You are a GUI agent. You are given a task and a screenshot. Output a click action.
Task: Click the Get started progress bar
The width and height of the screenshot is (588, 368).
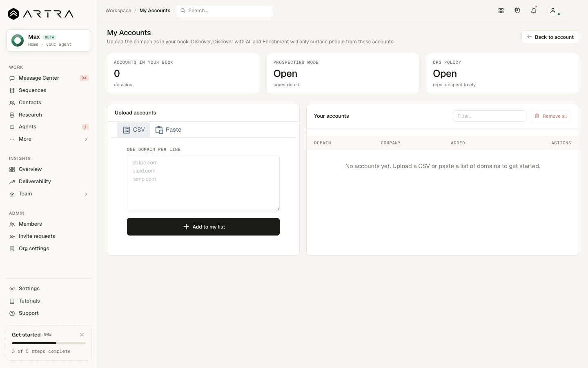pyautogui.click(x=49, y=343)
